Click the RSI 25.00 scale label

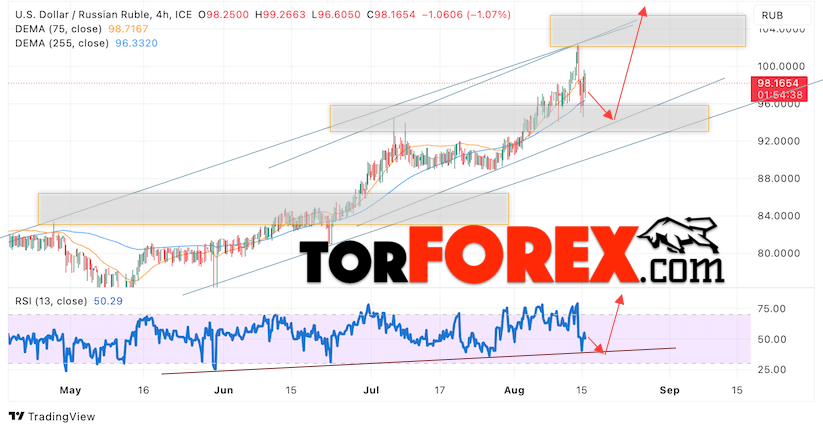coord(772,370)
